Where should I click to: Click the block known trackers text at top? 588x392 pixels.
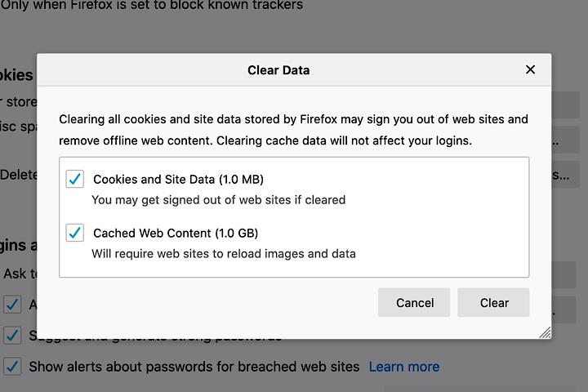coord(151,6)
